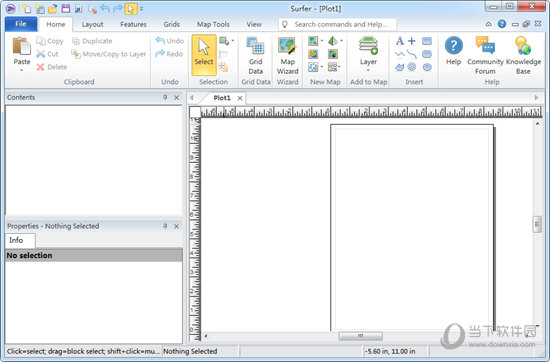Image resolution: width=550 pixels, height=362 pixels.
Task: Open dropdown arrow next to Base map icon
Action: pos(322,41)
